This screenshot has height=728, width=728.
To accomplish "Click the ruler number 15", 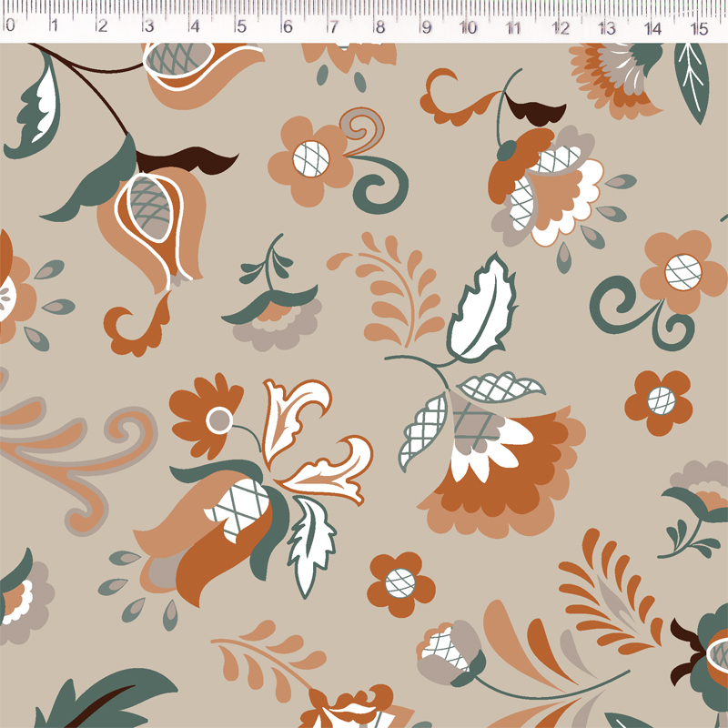I will tap(699, 29).
